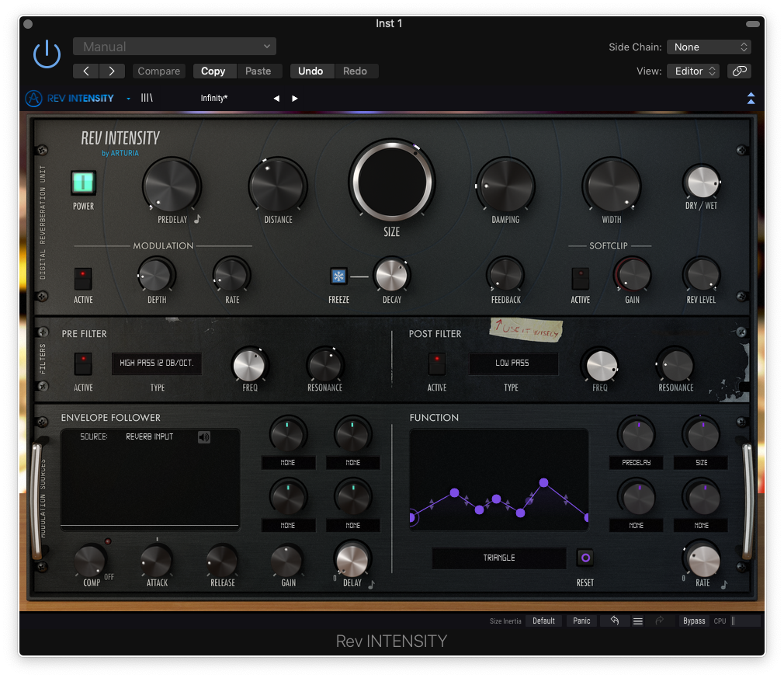This screenshot has height=678, width=784.
Task: Enable the Softclip ACTIVE switch
Action: 580,278
